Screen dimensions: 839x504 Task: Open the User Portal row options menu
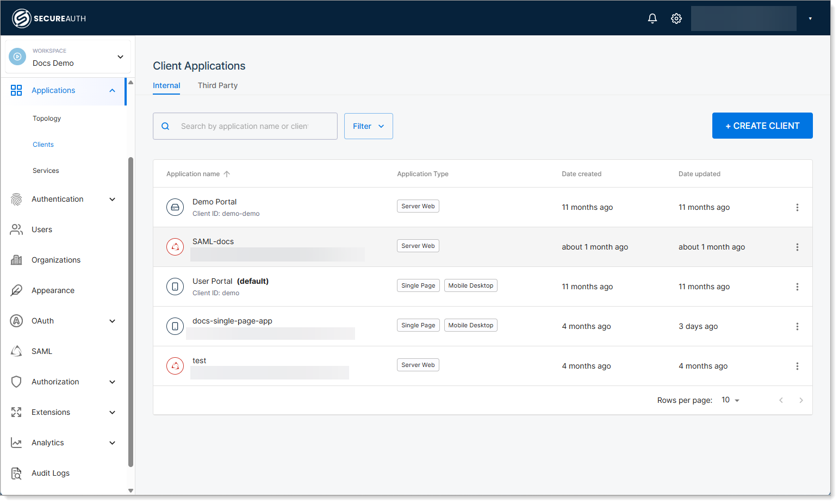(x=797, y=287)
